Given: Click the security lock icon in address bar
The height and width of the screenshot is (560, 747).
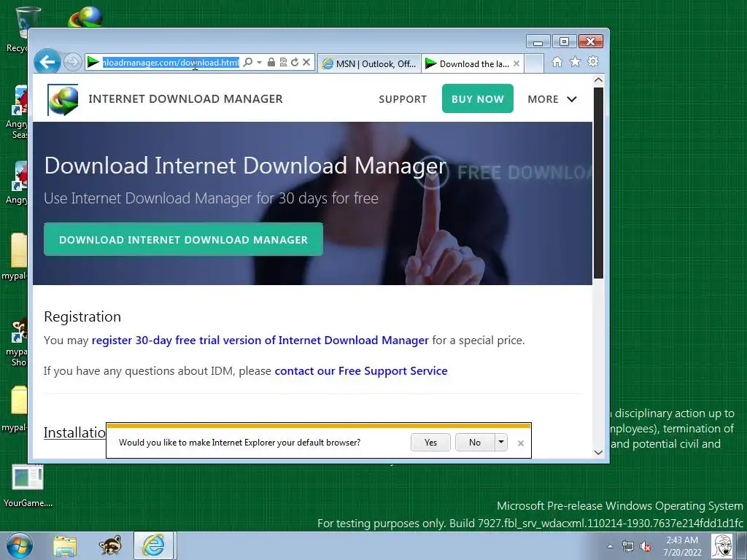Looking at the screenshot, I should 271,63.
